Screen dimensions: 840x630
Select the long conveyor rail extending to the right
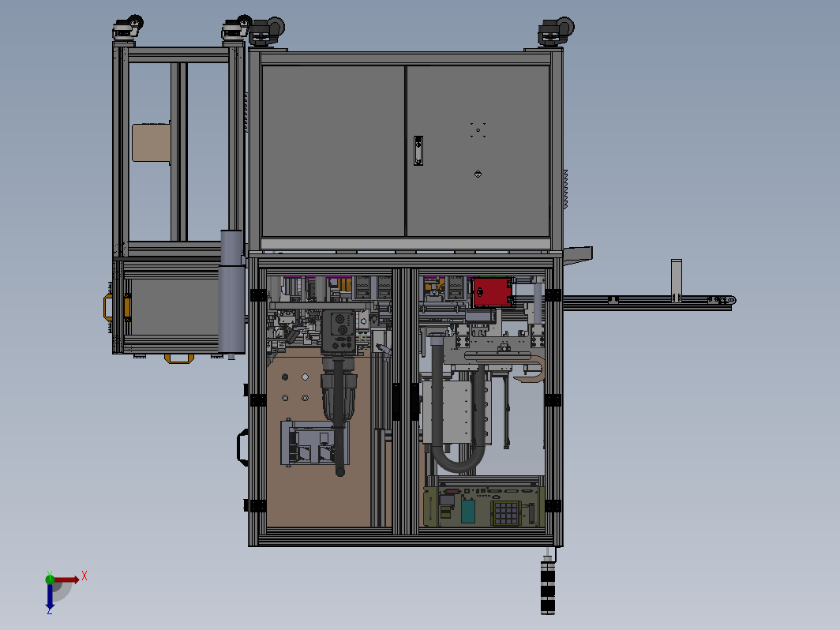point(649,302)
